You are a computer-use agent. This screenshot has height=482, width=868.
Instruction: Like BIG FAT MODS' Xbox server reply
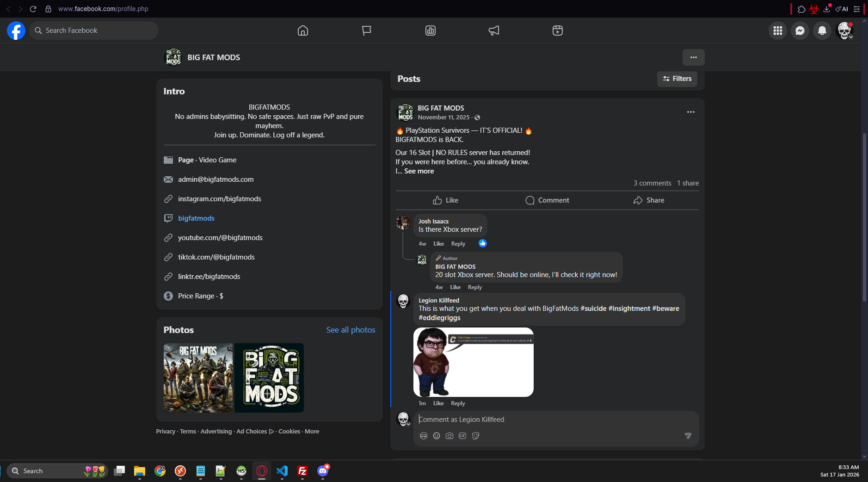click(x=456, y=287)
